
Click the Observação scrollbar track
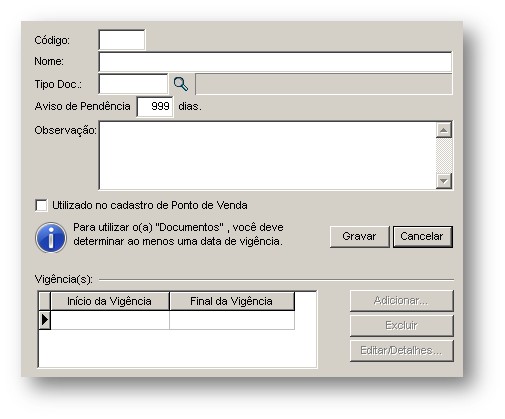[444, 156]
